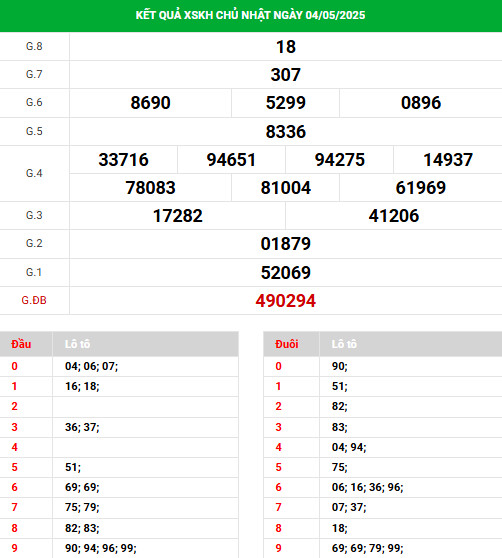The image size is (502, 558).
Task: Click the G.2 prize number 01879
Action: [x=286, y=244]
